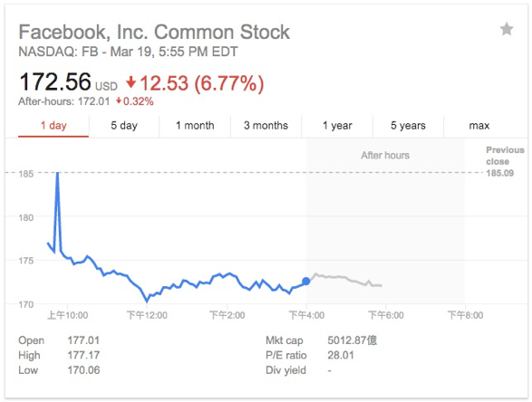Click the Mkt cap value 5012.87

352,340
